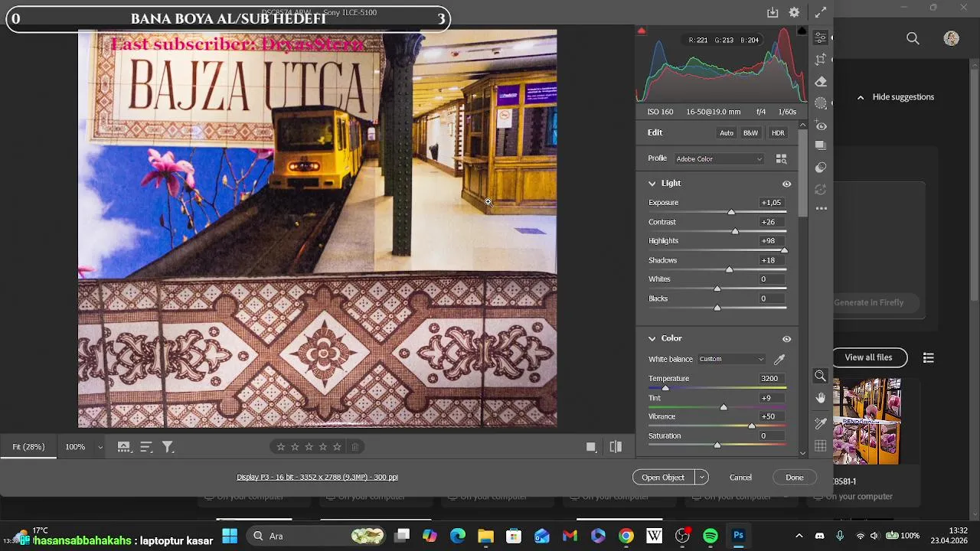Pick the White Balance eyedropper tool

coord(779,359)
